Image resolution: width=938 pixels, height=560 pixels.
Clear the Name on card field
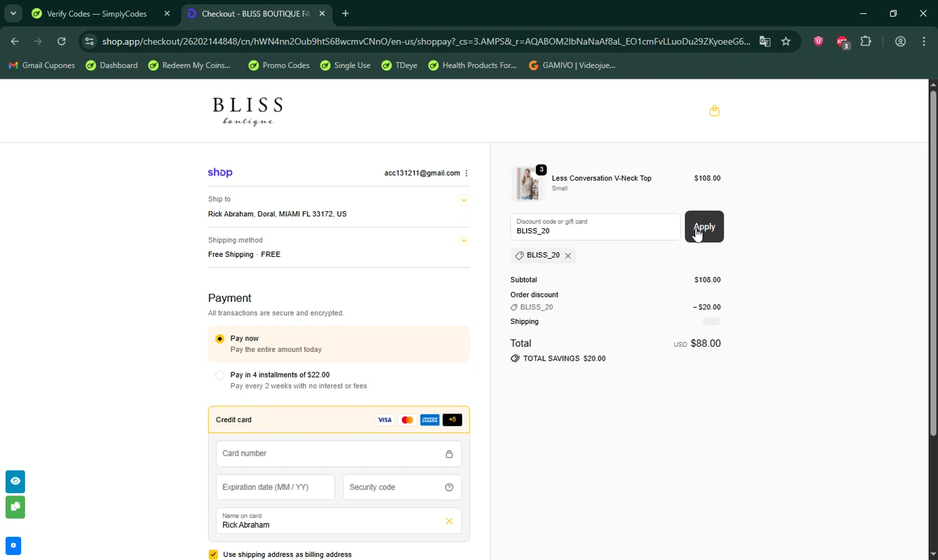[449, 521]
